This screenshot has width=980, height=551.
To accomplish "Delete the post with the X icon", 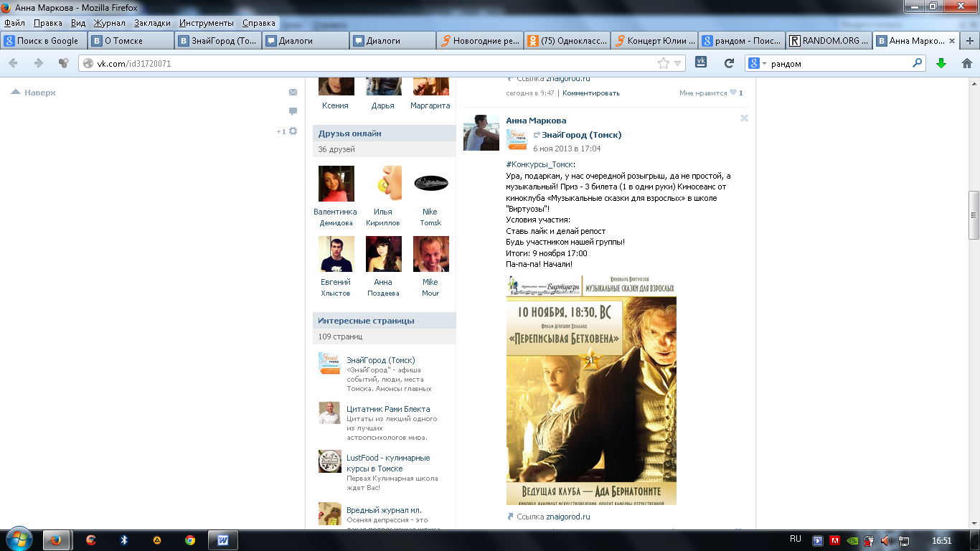I will click(744, 118).
